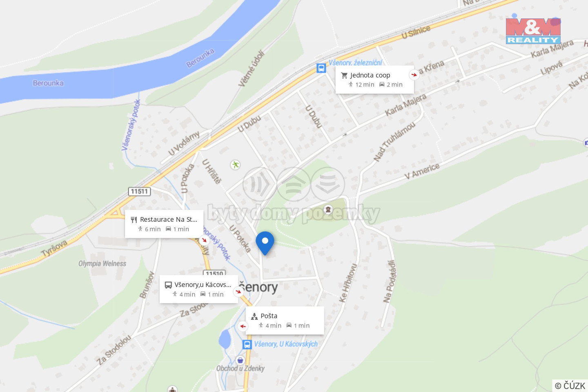Click the Všenory železniční bus stop icon
The width and height of the screenshot is (588, 392).
pyautogui.click(x=321, y=68)
